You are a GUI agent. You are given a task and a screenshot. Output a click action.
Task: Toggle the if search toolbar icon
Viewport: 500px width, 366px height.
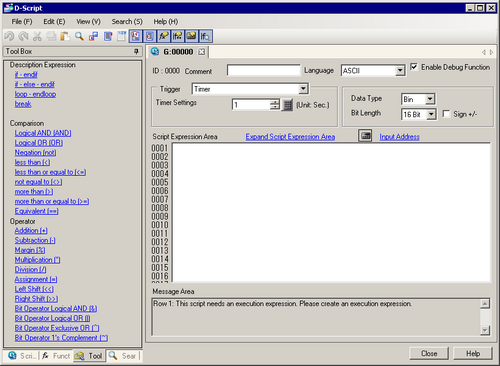205,36
